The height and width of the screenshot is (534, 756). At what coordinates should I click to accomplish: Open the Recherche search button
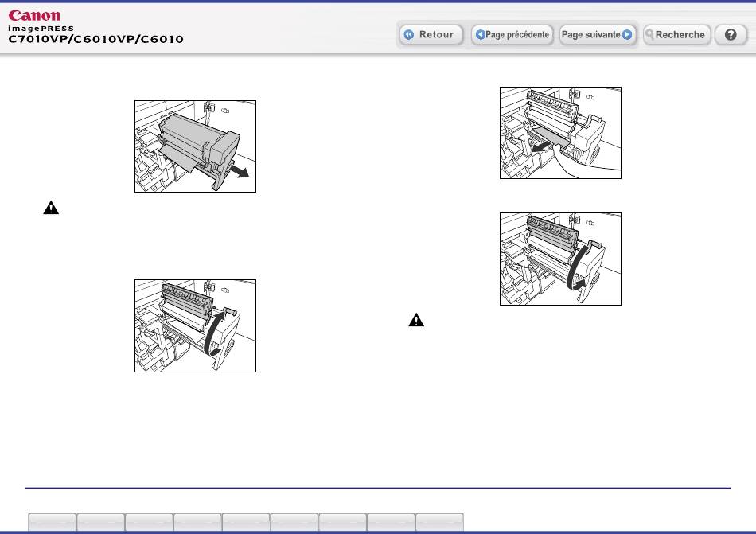pyautogui.click(x=677, y=35)
